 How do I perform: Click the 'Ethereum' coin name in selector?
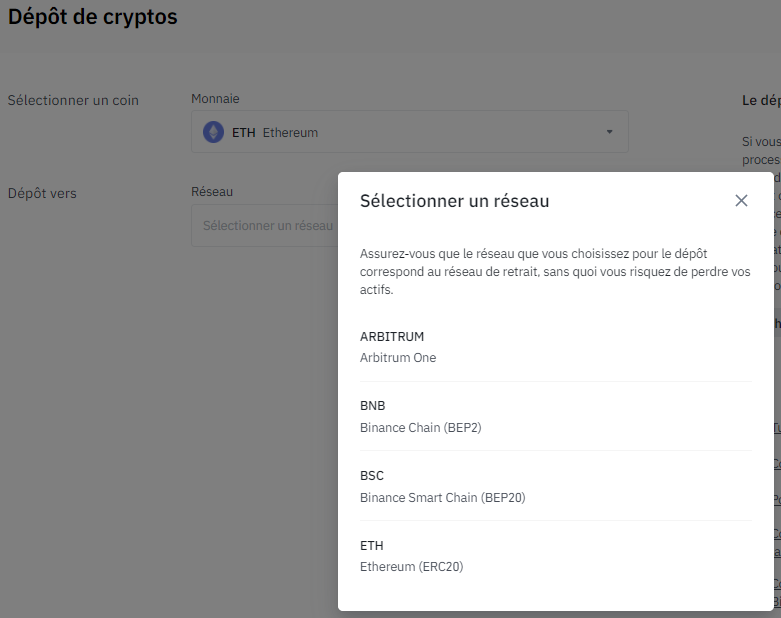tap(290, 132)
